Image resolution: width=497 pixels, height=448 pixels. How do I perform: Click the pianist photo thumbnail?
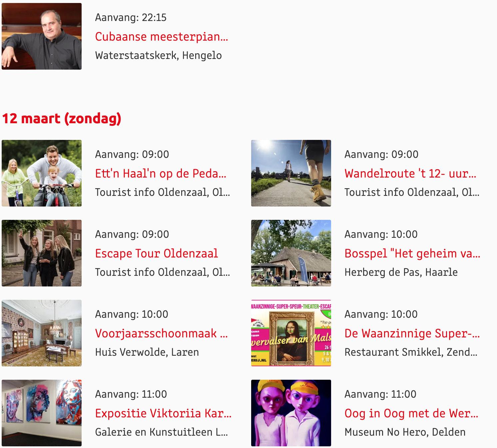42,36
